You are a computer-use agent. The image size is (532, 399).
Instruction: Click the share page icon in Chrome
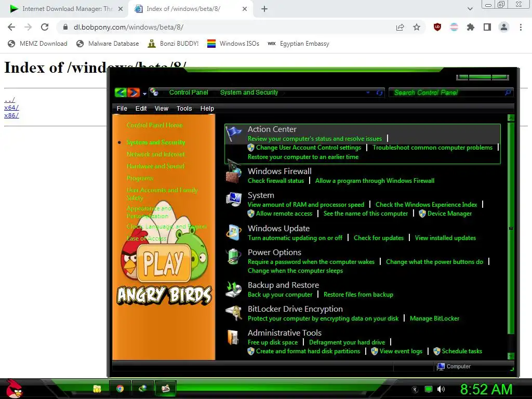[400, 27]
